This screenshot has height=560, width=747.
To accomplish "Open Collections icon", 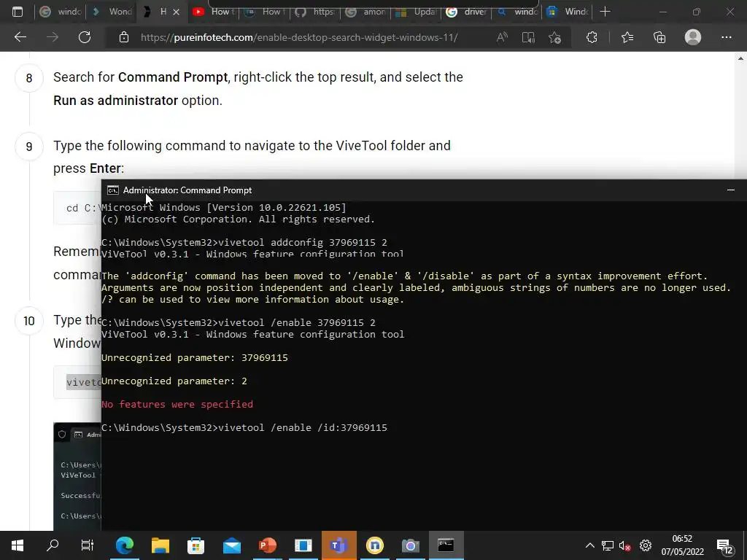I will 659,37.
